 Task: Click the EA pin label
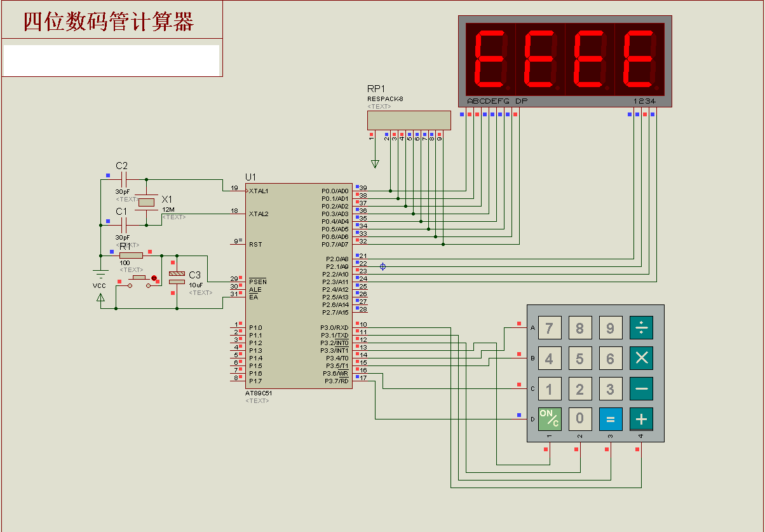click(x=254, y=297)
